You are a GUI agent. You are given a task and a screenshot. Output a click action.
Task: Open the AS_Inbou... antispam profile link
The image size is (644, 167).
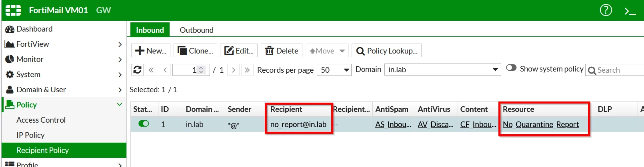coord(393,124)
